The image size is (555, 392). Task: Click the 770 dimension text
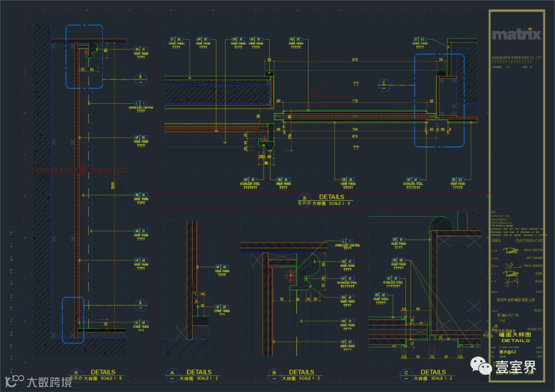tap(355, 101)
